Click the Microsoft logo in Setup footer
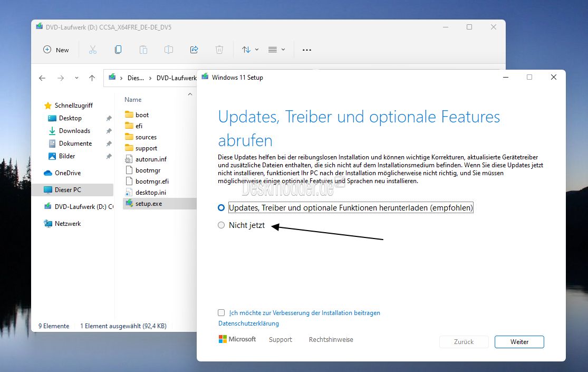Screen dimensions: 588x372 [x=237, y=339]
